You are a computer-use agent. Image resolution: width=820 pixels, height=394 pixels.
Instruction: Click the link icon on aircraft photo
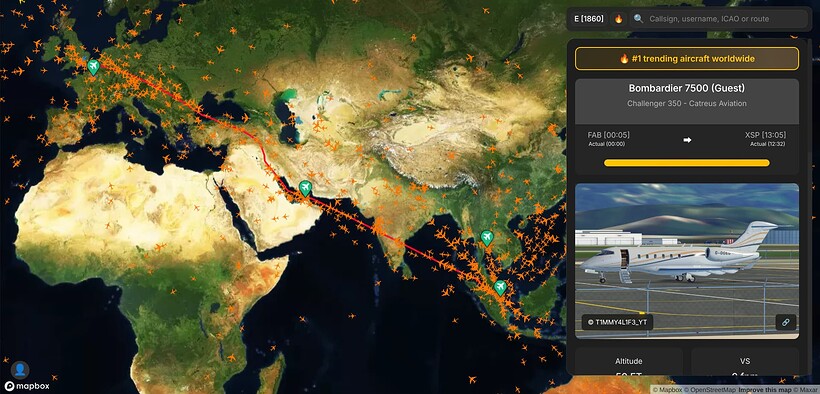pos(785,322)
